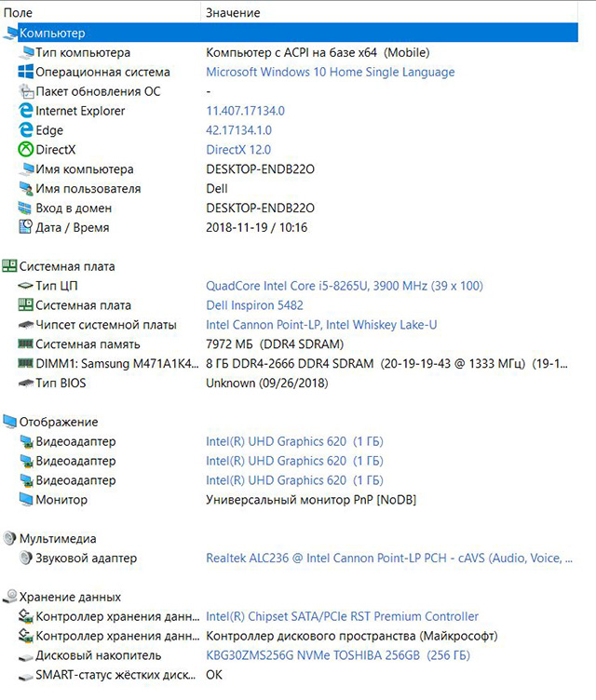Open the Intel Cannon Point-LP chipset link

[321, 325]
